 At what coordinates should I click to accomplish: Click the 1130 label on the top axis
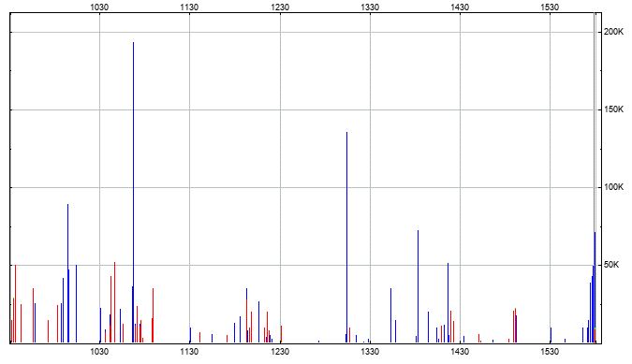[189, 7]
